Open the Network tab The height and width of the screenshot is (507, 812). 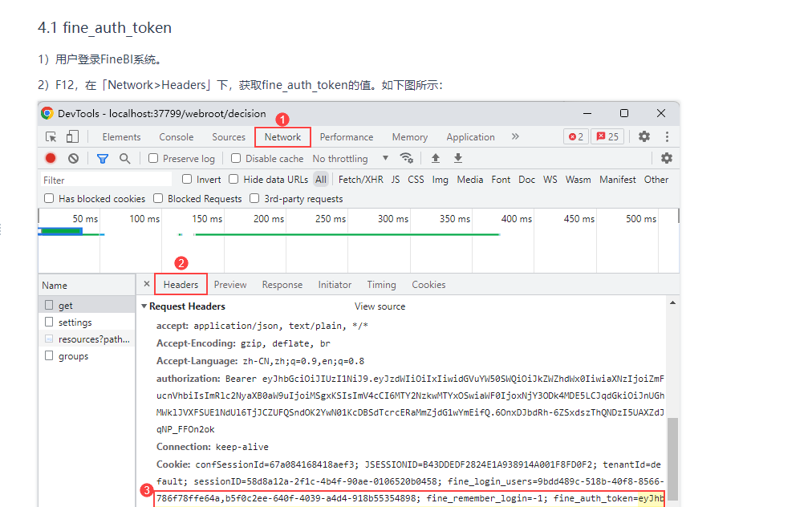[x=282, y=136]
